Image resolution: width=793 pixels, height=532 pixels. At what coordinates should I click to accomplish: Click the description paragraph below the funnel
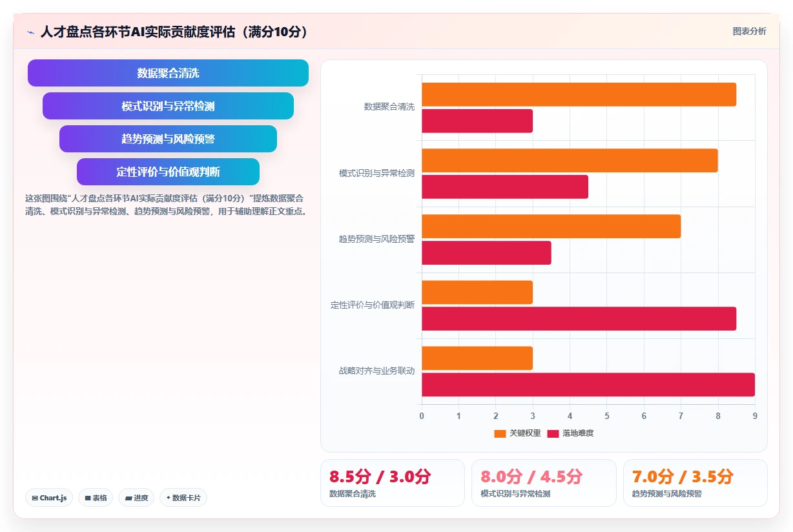tap(166, 205)
